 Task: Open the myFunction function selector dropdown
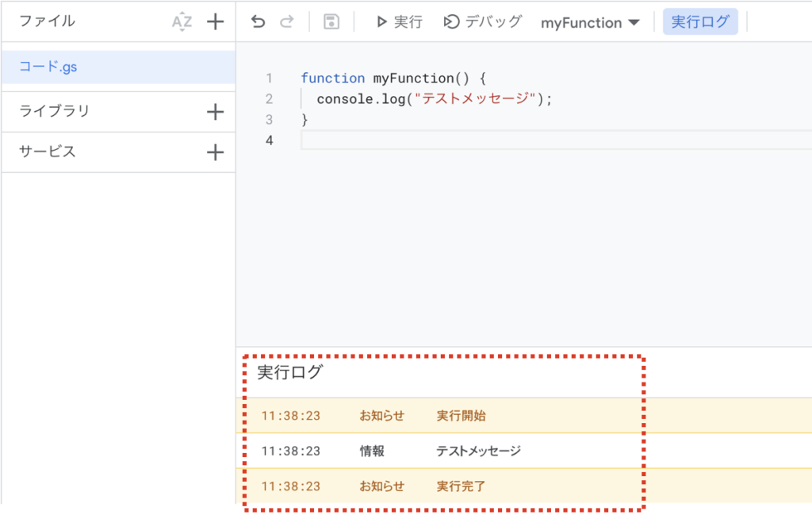coord(590,21)
